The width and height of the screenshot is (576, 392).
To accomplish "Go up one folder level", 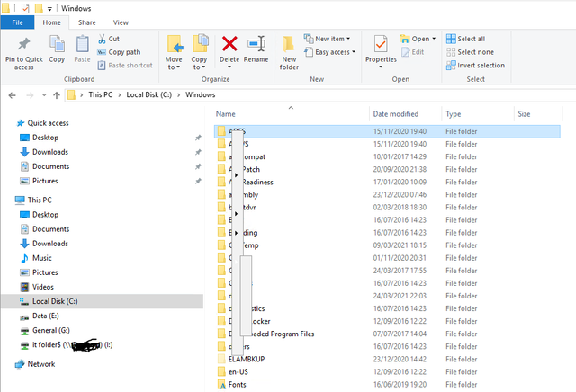I will coord(56,95).
